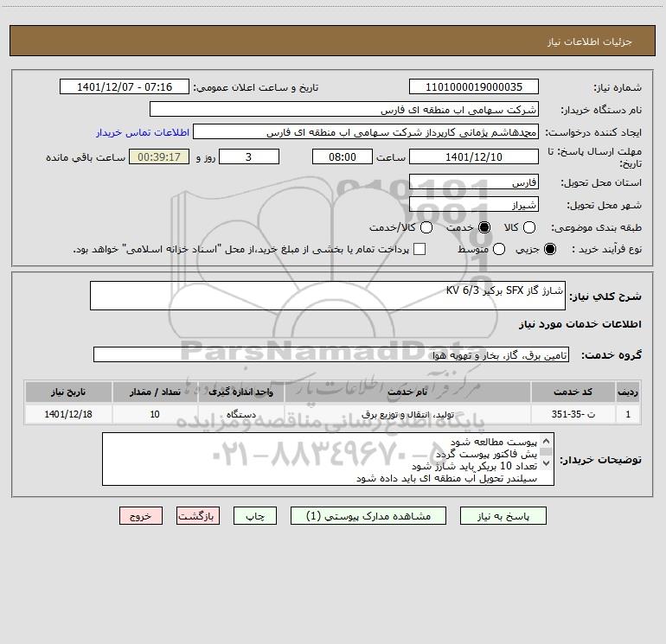Image resolution: width=666 pixels, height=644 pixels.
Task: Click response deadline date 1401/12/10
Action: [474, 156]
